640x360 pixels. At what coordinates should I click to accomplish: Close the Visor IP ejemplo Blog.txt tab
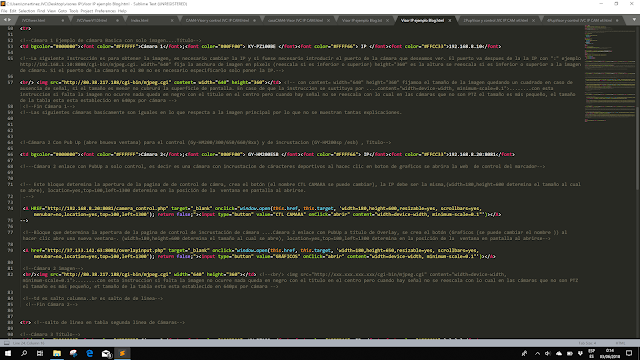click(387, 20)
